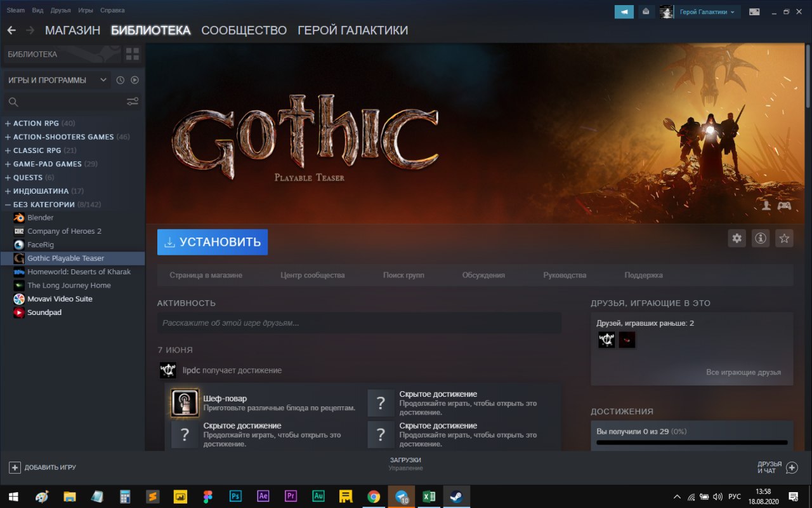Open Друзья и чат plus icon
The height and width of the screenshot is (508, 812).
tap(792, 467)
